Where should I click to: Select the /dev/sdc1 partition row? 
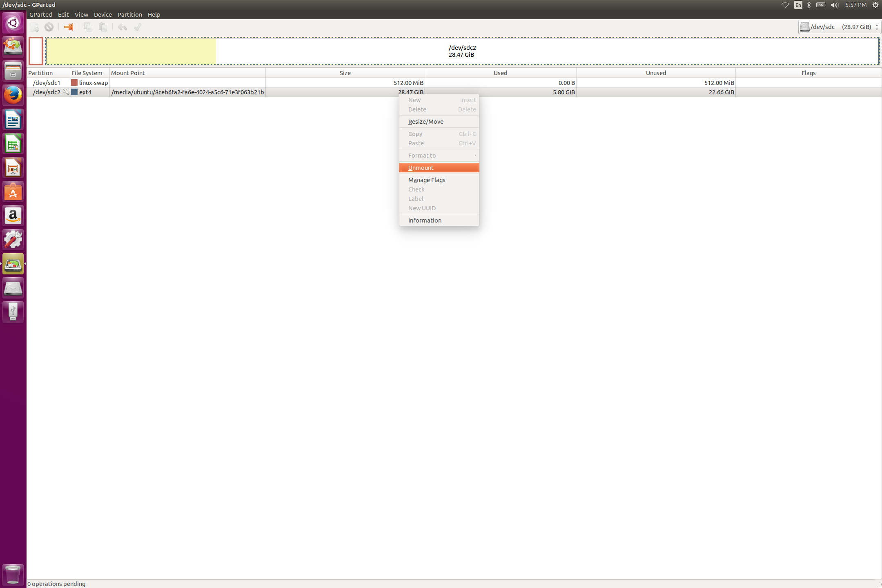[47, 83]
